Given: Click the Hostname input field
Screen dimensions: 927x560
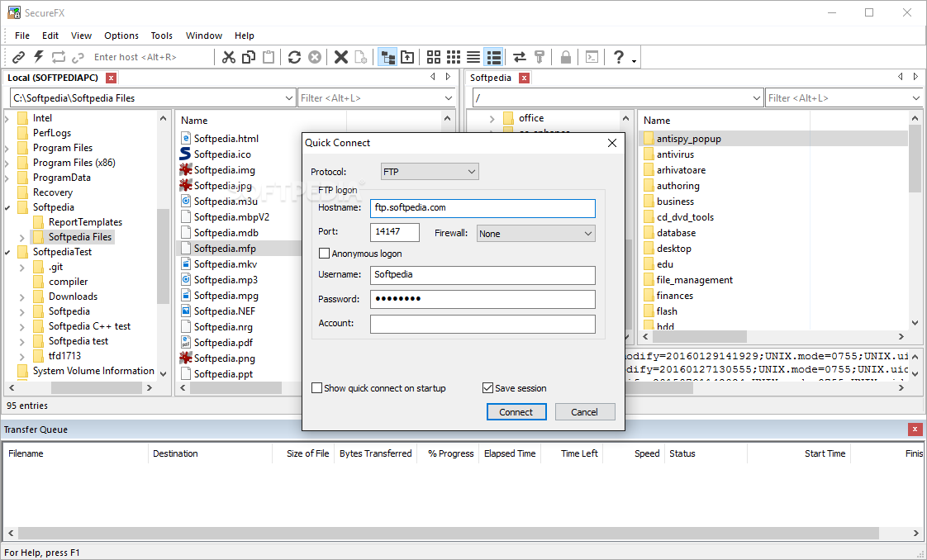Looking at the screenshot, I should [x=483, y=208].
